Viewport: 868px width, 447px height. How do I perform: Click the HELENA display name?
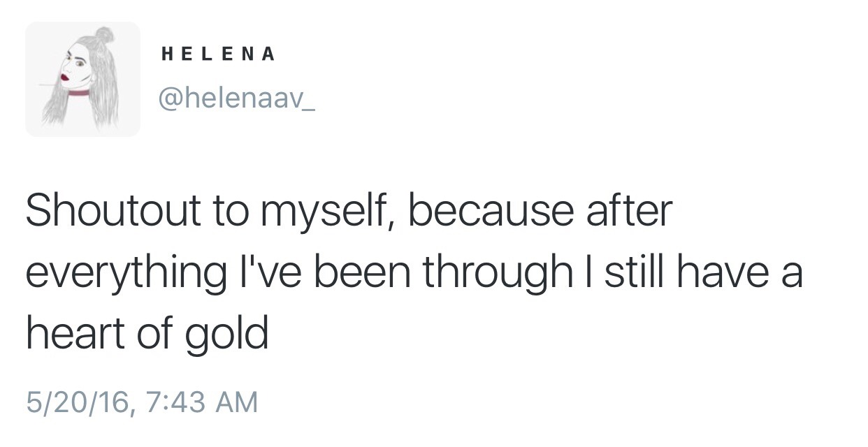coord(218,54)
